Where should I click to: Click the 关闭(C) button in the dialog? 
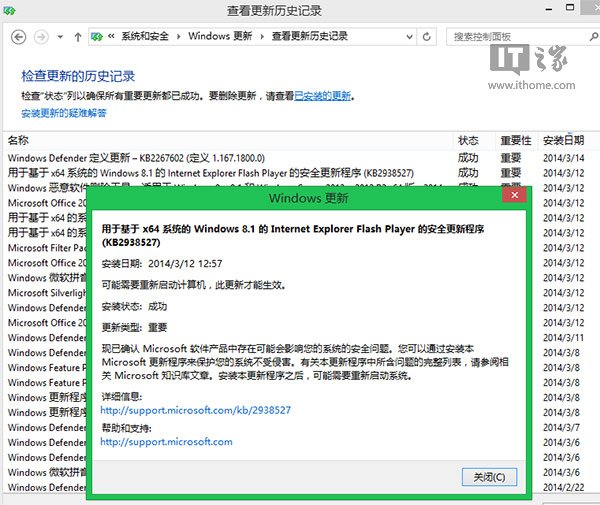pos(488,475)
